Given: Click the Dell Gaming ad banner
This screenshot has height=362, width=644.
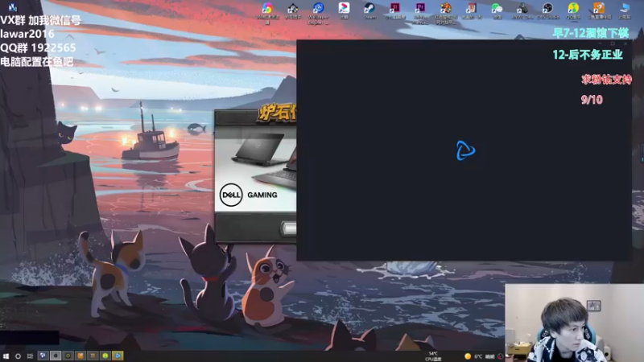Looking at the screenshot, I should [x=255, y=169].
